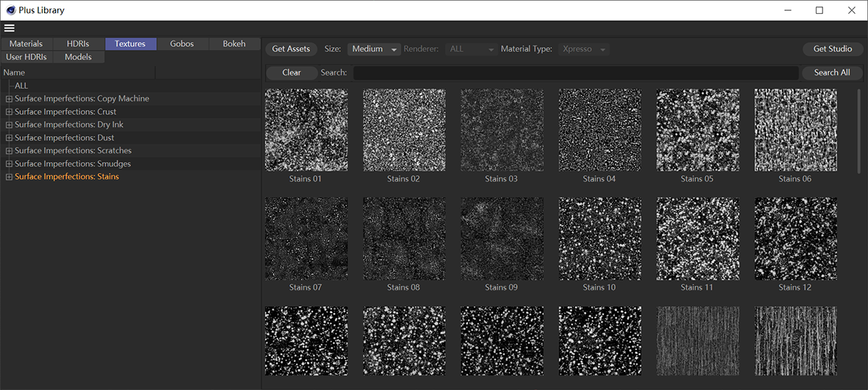Click the Get Assets button
The width and height of the screenshot is (868, 390).
[291, 49]
